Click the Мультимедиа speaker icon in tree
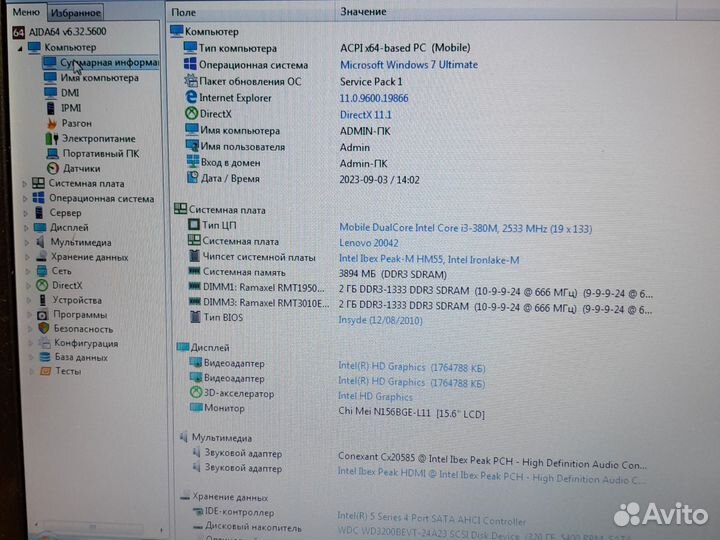Screen dimensions: 720x540 [x=41, y=242]
